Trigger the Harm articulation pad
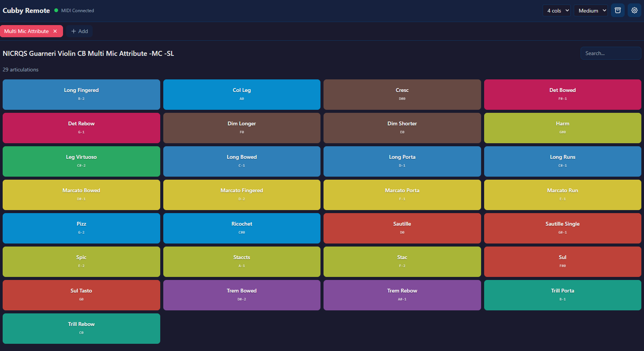 [x=562, y=128]
